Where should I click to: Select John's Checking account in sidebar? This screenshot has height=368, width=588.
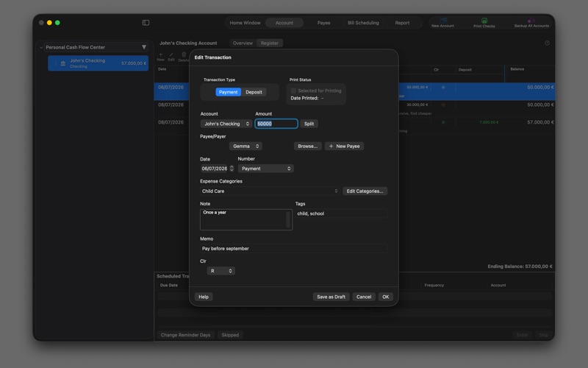[98, 63]
